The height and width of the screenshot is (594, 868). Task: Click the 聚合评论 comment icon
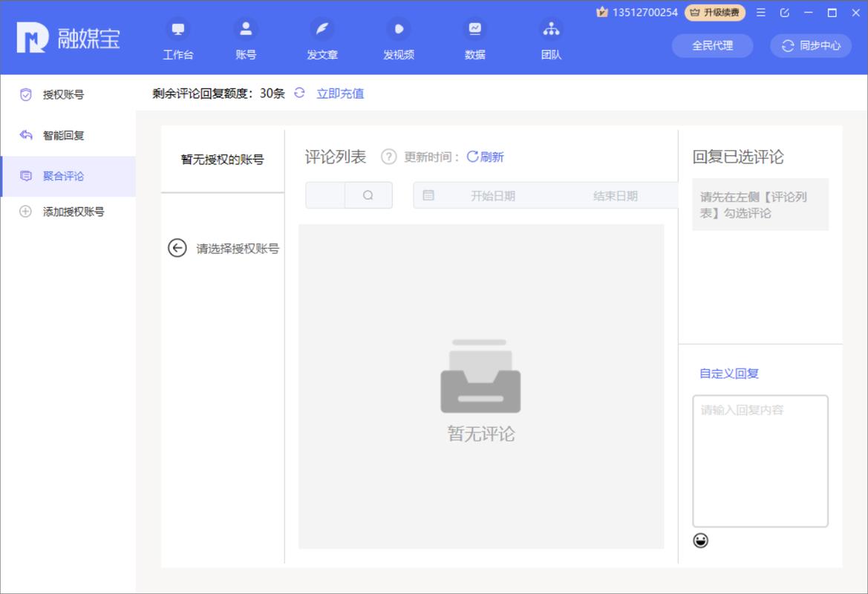pos(25,176)
